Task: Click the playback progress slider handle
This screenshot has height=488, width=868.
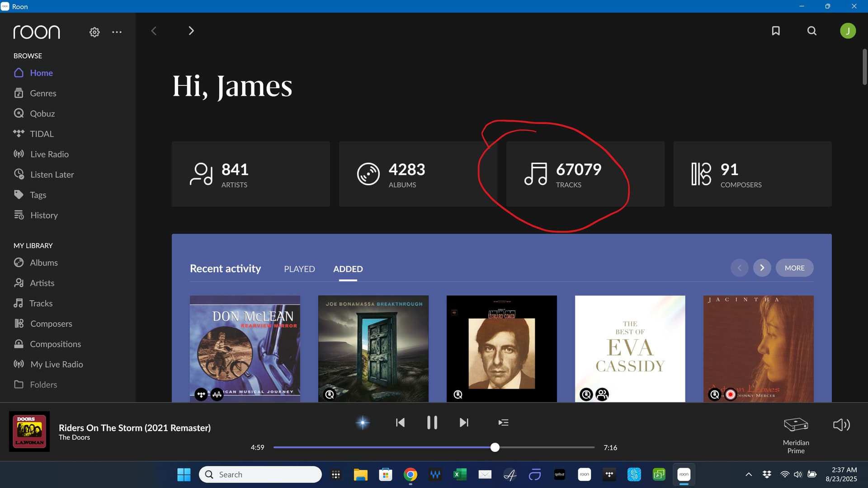Action: [495, 447]
